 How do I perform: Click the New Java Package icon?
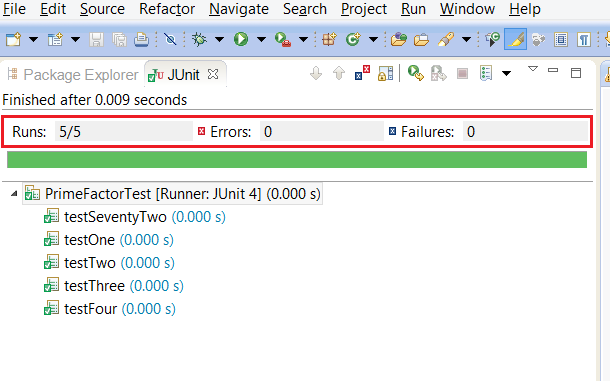tap(329, 39)
